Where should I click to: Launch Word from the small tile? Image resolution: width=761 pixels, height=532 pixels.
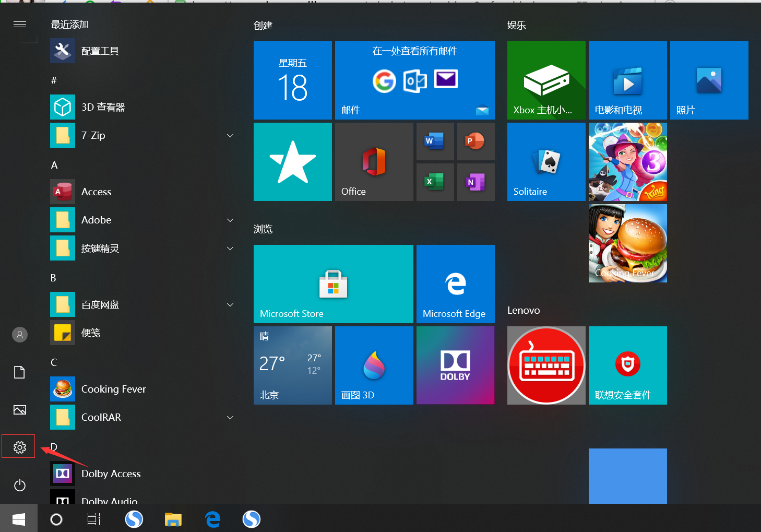coord(435,141)
